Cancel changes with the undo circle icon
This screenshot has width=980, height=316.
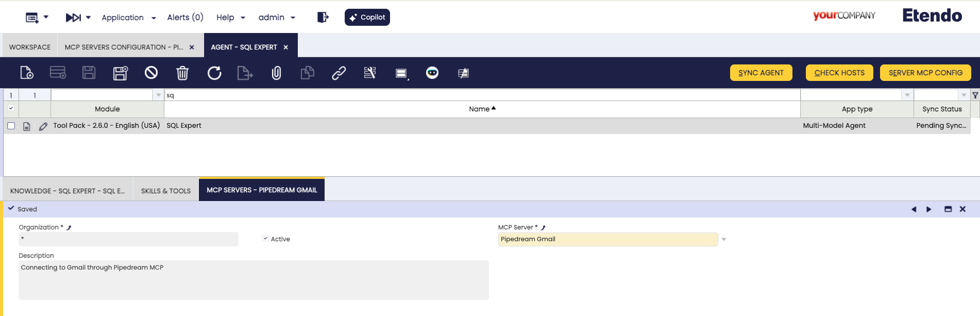tap(151, 73)
